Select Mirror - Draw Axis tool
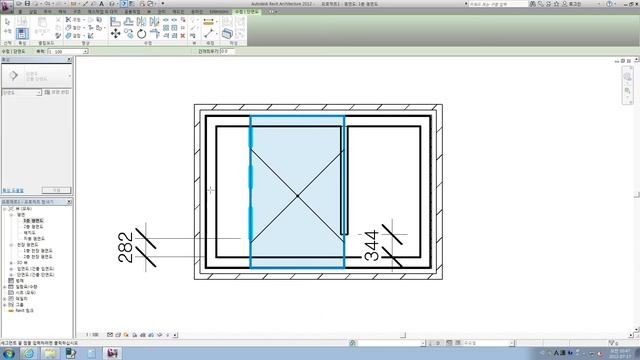 154,21
